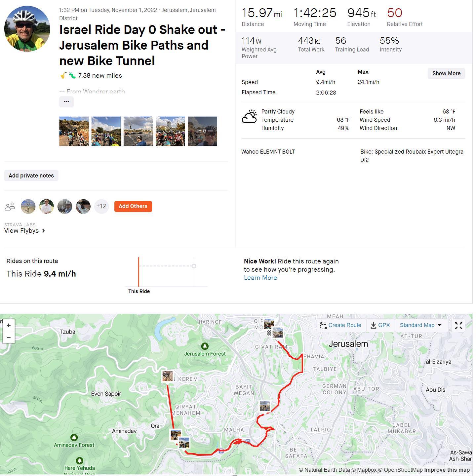This screenshot has height=476, width=476.
Task: Expand the description with the ellipsis button
Action: tap(66, 102)
